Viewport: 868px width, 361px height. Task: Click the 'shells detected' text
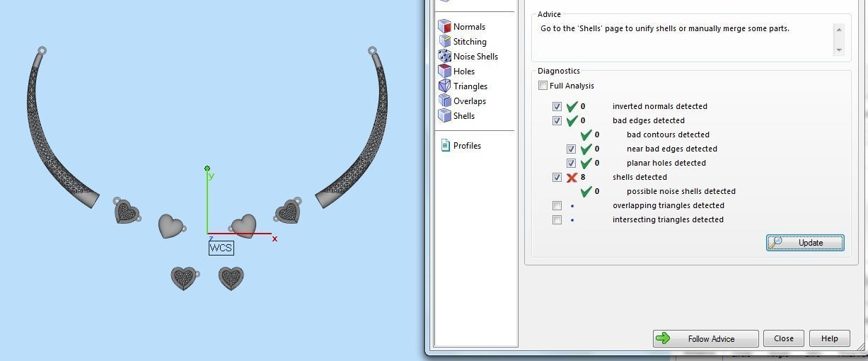pyautogui.click(x=640, y=177)
